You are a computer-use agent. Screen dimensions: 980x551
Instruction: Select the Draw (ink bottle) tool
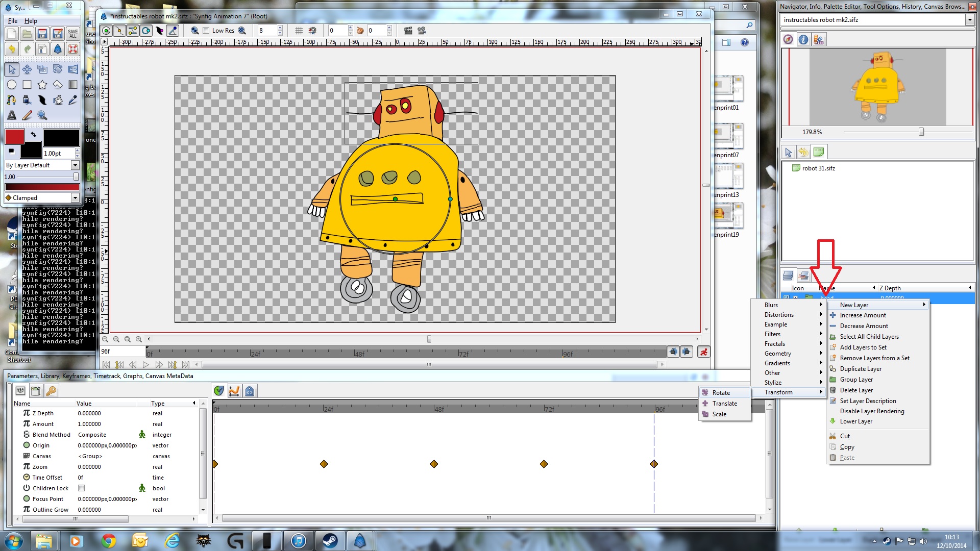[27, 100]
